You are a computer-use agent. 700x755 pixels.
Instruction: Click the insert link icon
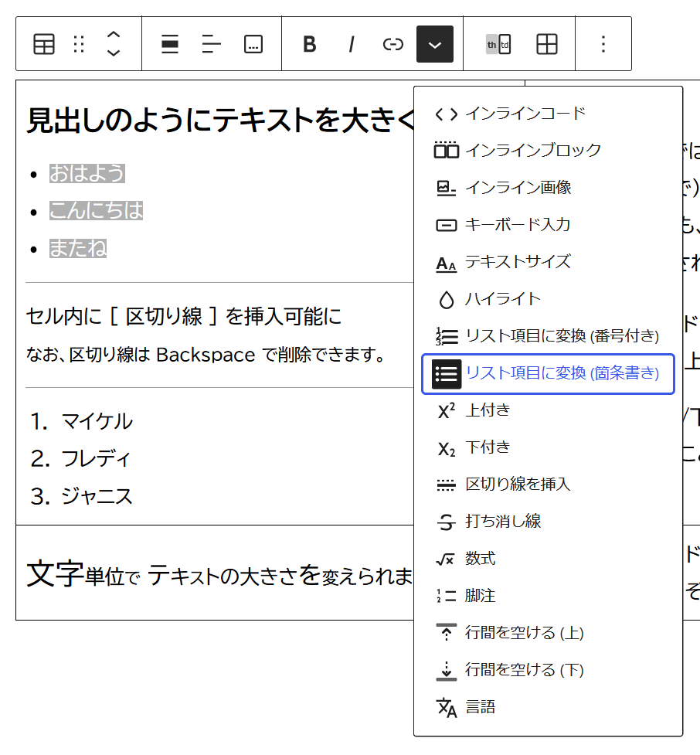392,44
